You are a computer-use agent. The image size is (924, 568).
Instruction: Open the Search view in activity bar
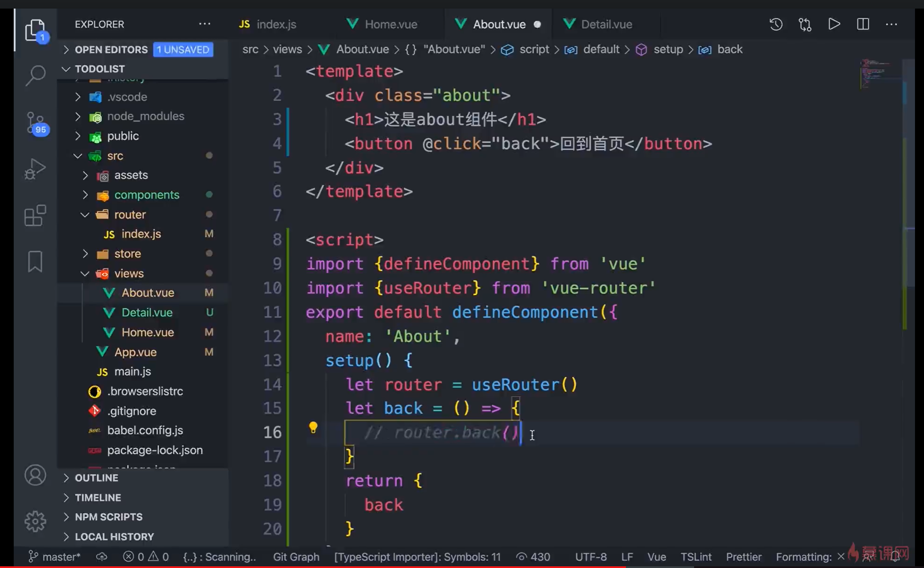(x=35, y=76)
